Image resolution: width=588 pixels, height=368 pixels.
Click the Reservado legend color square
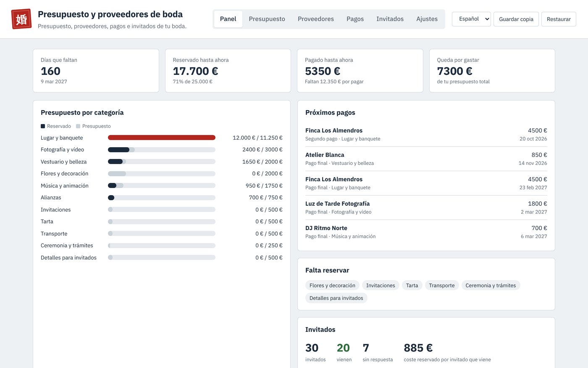pos(43,126)
